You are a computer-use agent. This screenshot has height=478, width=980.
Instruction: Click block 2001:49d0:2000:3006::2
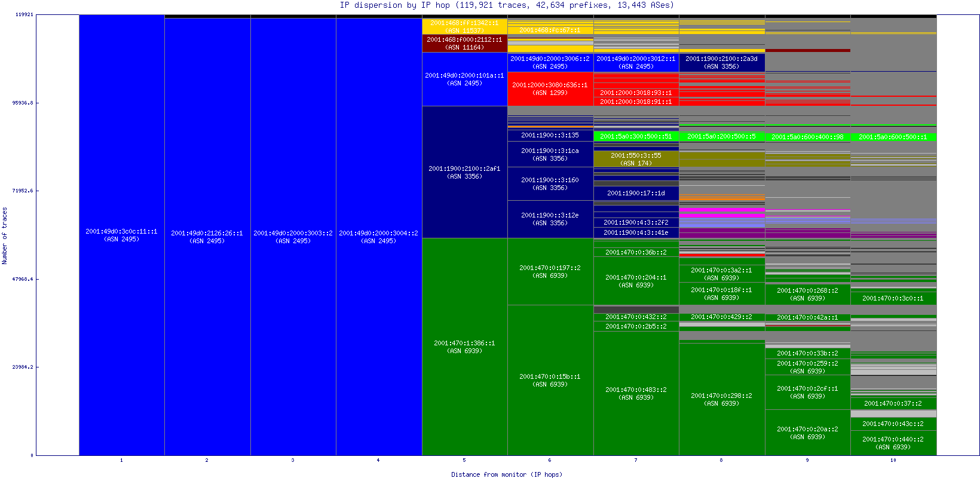[550, 62]
